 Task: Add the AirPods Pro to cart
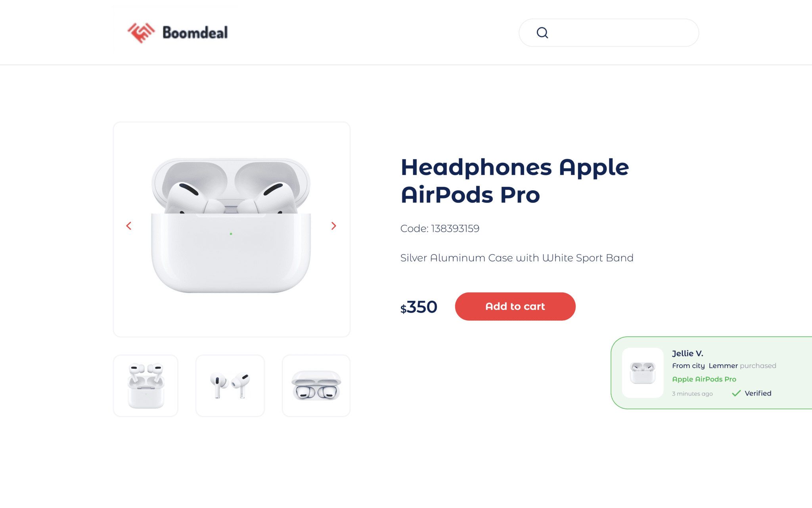(x=515, y=306)
